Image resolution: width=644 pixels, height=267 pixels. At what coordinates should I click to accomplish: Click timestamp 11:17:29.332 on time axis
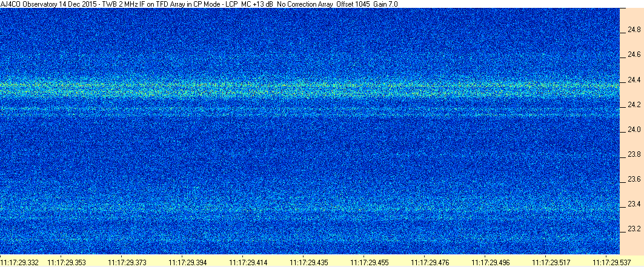20,262
